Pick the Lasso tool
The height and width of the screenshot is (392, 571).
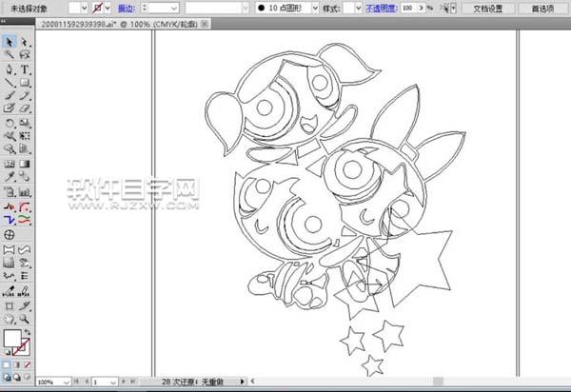tap(25, 54)
